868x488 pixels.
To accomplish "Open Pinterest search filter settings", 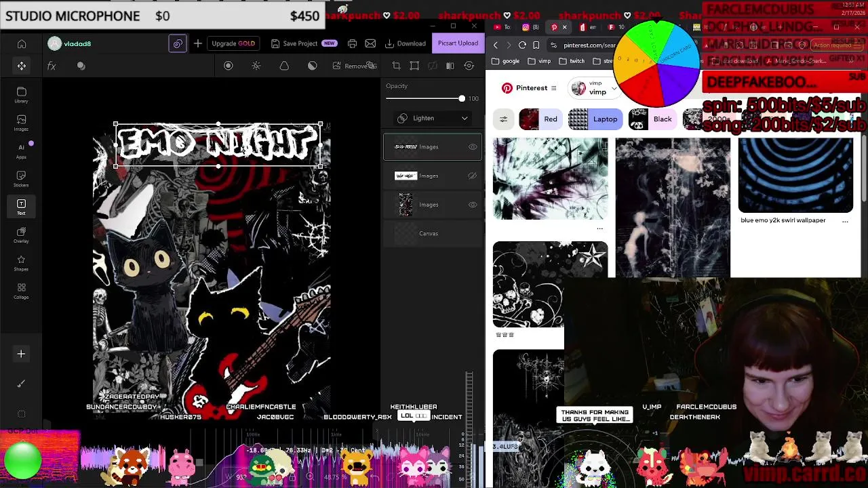I will [503, 119].
